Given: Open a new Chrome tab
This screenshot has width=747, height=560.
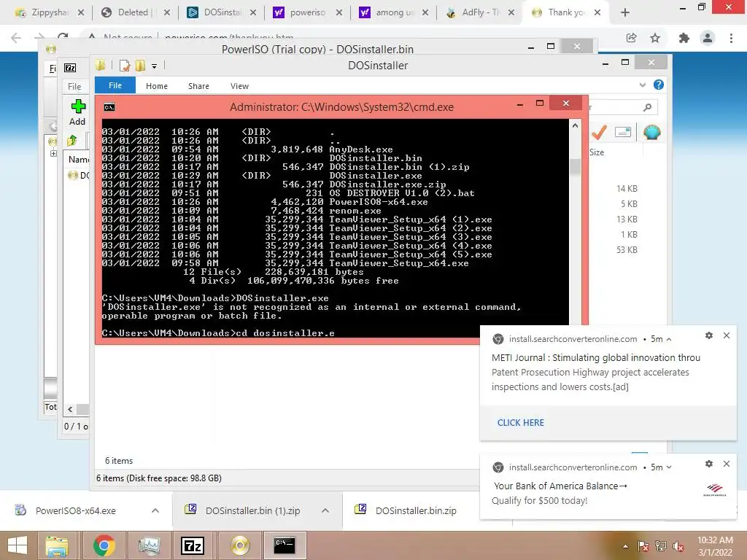Looking at the screenshot, I should click(x=625, y=12).
